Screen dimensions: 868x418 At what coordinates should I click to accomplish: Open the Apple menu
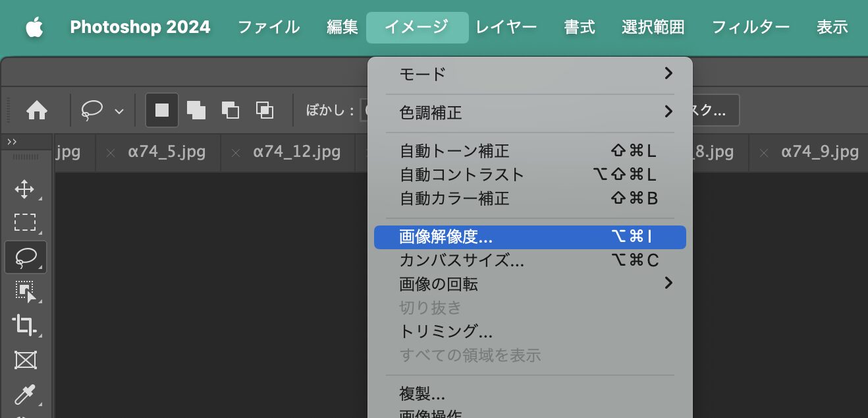tap(34, 28)
